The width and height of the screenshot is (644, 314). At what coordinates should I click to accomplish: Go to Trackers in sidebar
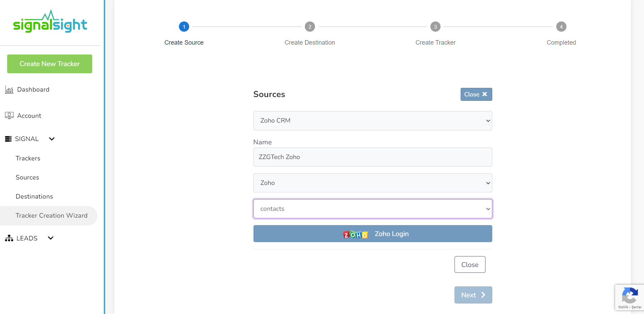tap(28, 158)
